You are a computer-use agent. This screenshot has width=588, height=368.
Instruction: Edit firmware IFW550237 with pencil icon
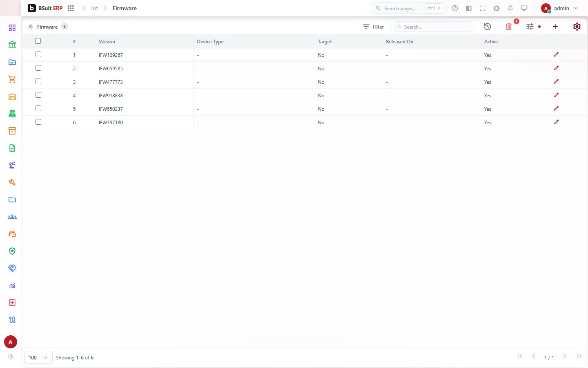click(556, 108)
